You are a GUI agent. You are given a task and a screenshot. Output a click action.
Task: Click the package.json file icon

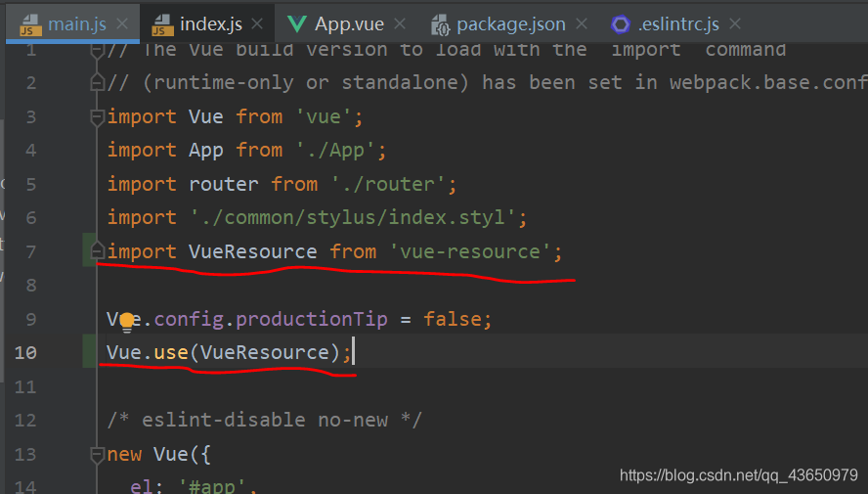pyautogui.click(x=441, y=24)
